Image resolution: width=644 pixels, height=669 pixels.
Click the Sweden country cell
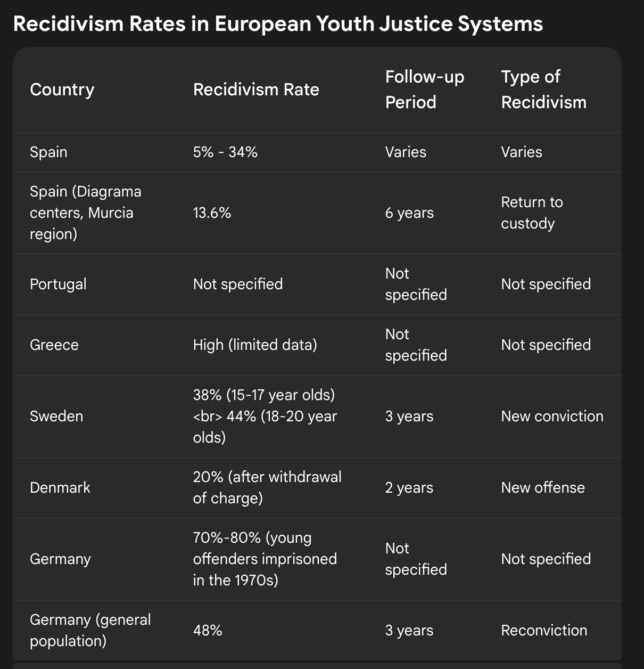coord(56,416)
